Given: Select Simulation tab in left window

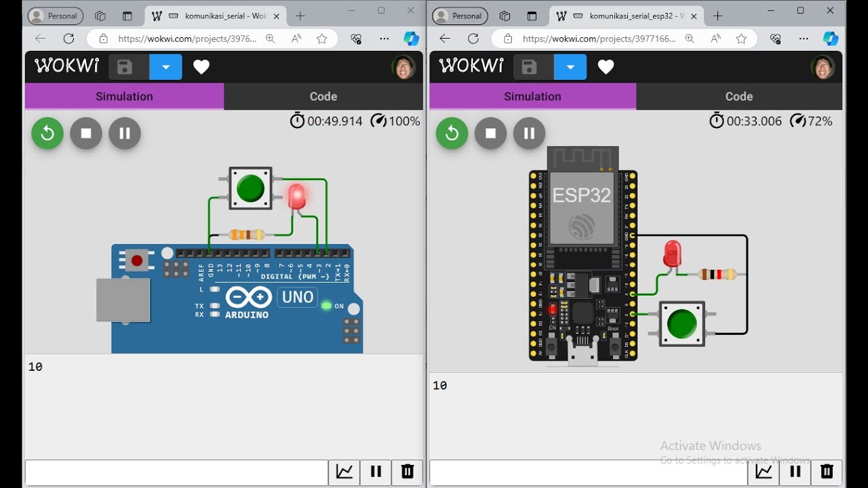Looking at the screenshot, I should coord(124,96).
